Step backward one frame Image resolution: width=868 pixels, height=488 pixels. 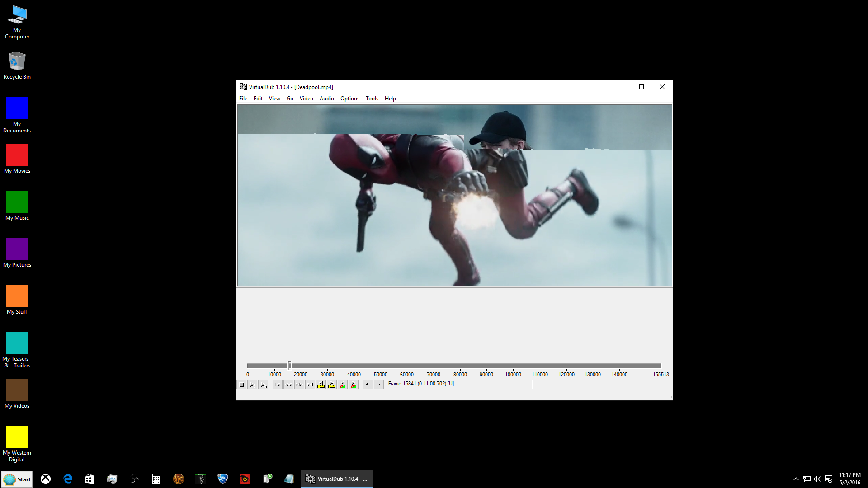288,385
